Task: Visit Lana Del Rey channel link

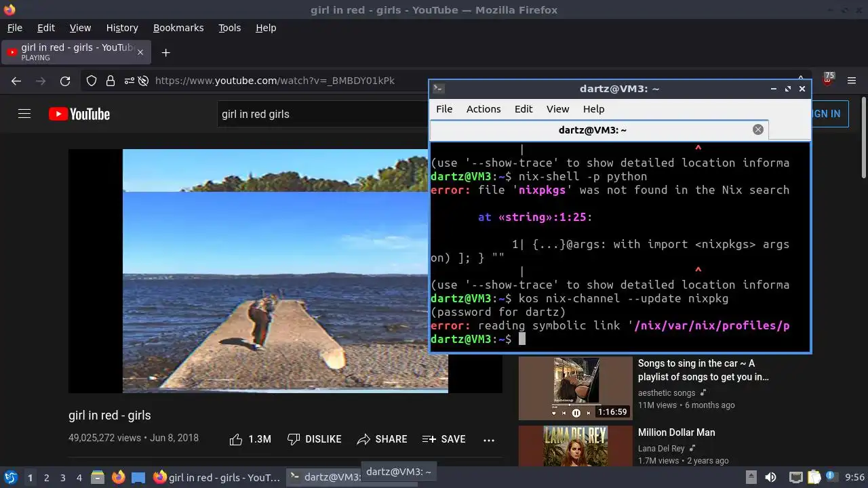Action: pos(662,449)
